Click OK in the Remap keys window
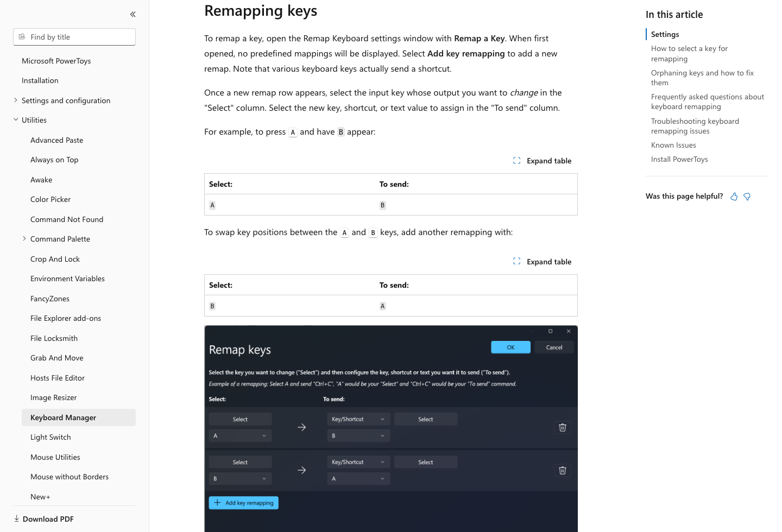Viewport: 782px width, 532px height. tap(510, 347)
